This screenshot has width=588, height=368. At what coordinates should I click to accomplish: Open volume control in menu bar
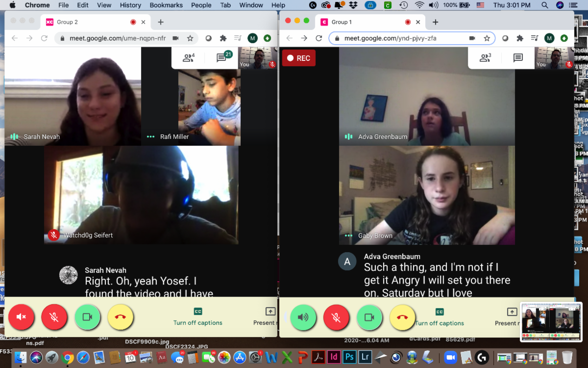click(434, 5)
